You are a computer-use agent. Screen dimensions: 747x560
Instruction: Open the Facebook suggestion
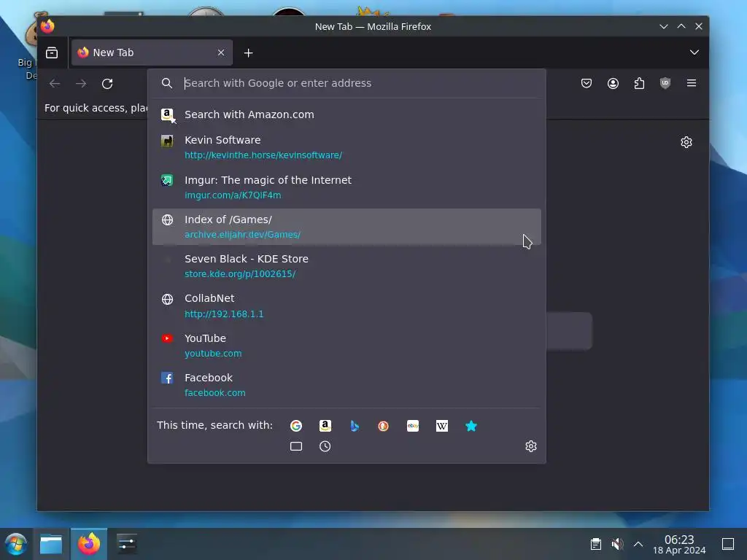[347, 385]
